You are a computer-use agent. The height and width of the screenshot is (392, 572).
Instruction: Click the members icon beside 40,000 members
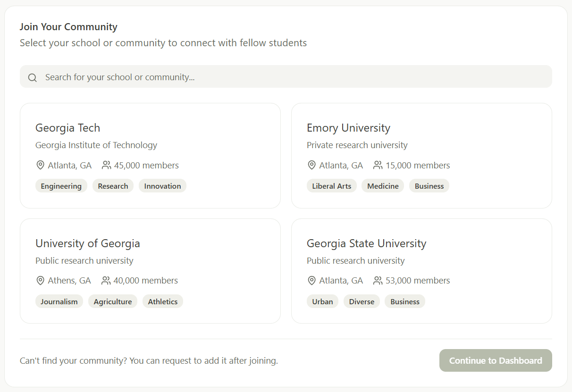click(106, 281)
